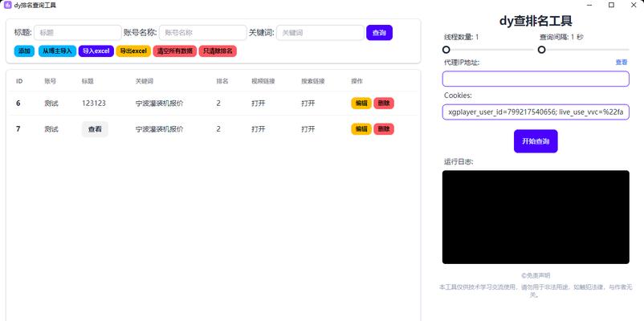The height and width of the screenshot is (321, 644).
Task: Click the dy排名查询工具 app icon in title bar
Action: pos(7,5)
